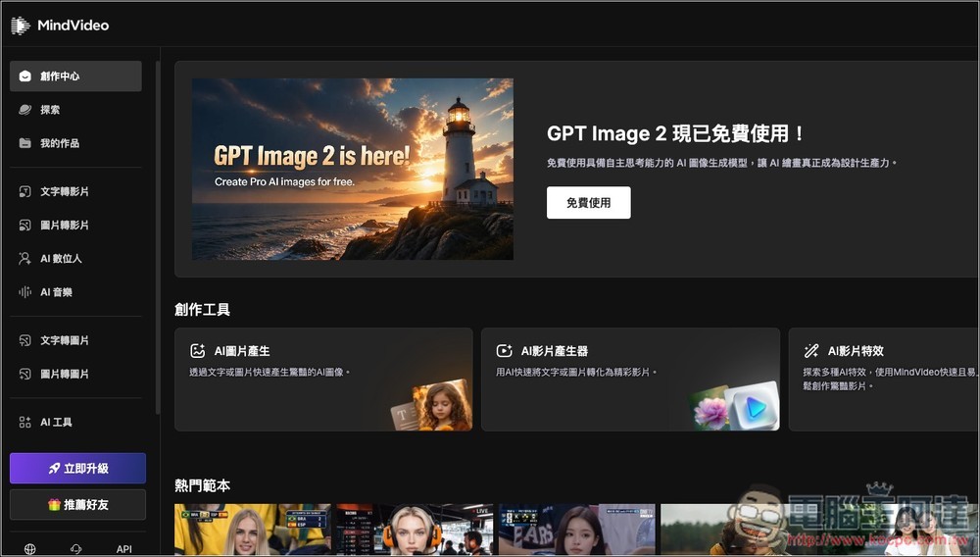This screenshot has width=980, height=557.
Task: Click the banner headline GPT Image 2 現已免費使用！
Action: tap(675, 133)
